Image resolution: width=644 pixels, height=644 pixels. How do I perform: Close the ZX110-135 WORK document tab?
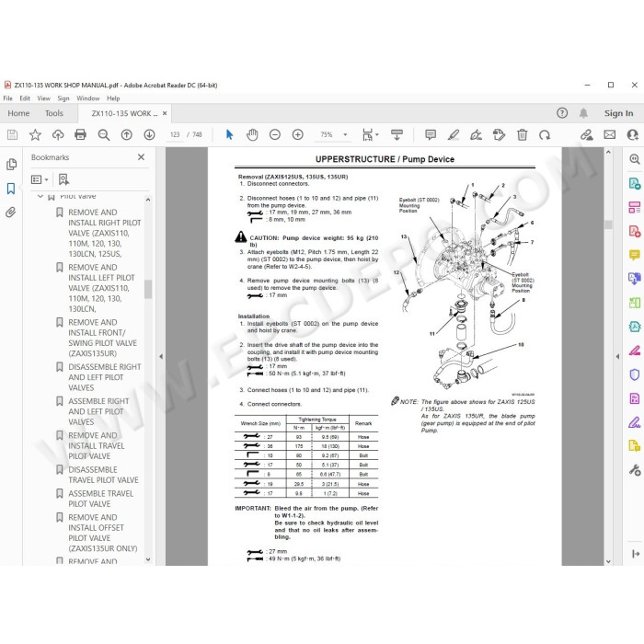165,113
